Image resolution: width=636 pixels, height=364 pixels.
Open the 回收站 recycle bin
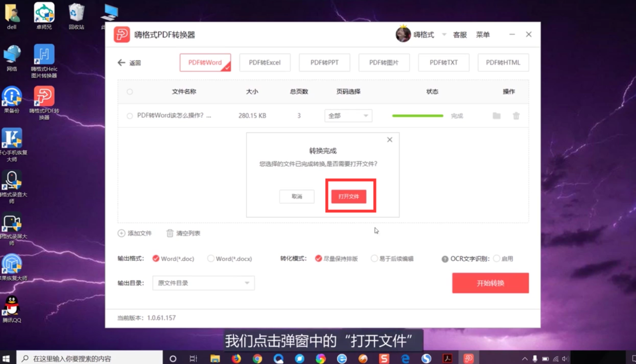77,16
